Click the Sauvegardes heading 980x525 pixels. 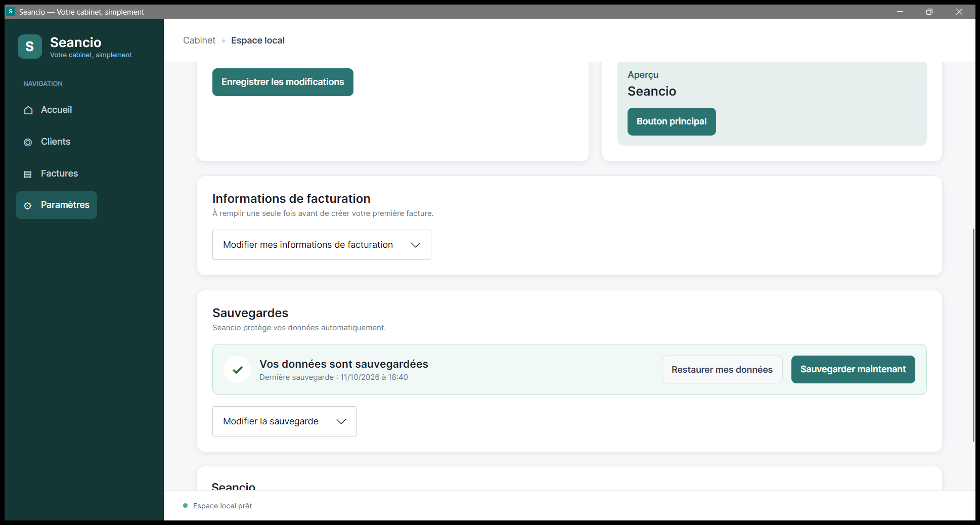[250, 313]
